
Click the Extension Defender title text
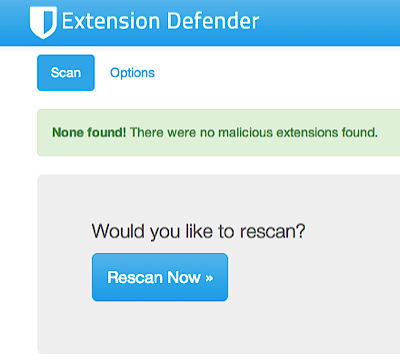pos(160,21)
